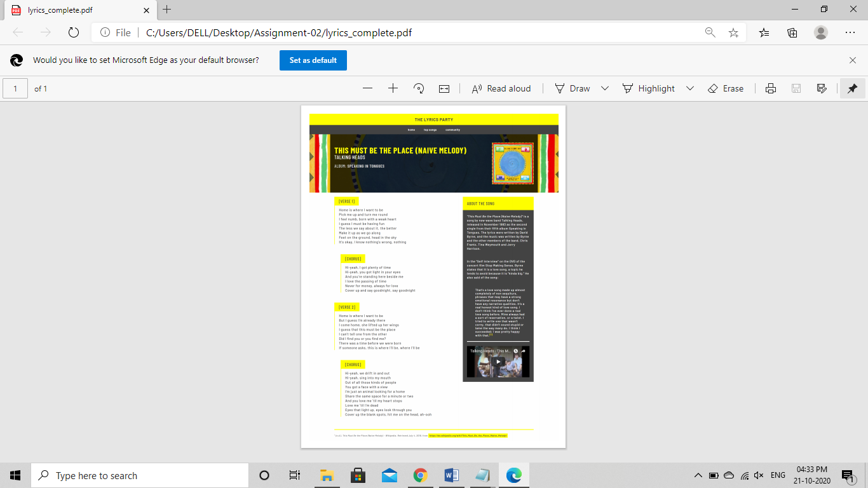Zoom in on the PDF with the plus icon
This screenshot has height=488, width=868.
pos(393,88)
